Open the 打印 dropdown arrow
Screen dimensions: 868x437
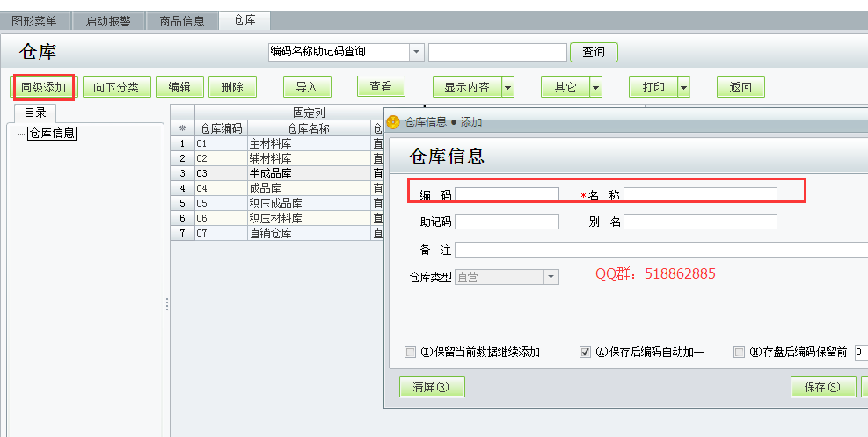[x=683, y=87]
